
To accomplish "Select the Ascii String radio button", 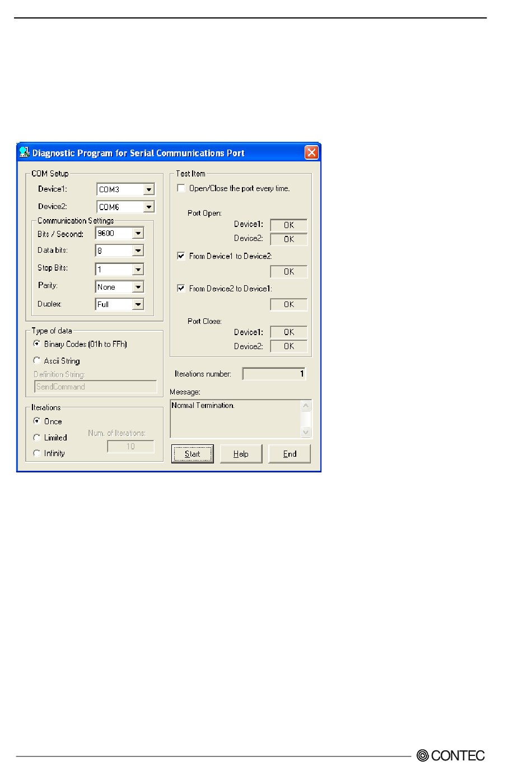I will pos(37,360).
